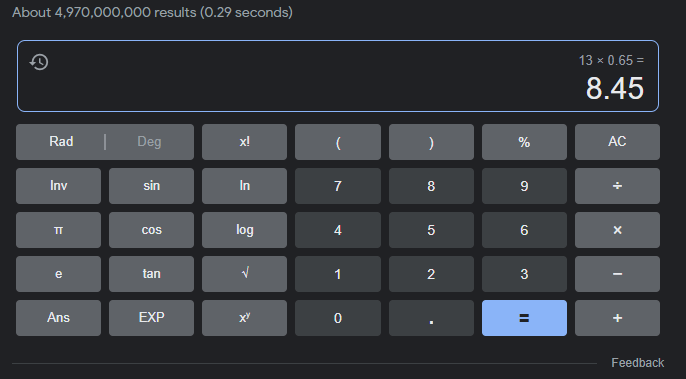Viewport: 686px width, 379px height.
Task: Select the division operator key
Action: point(617,186)
